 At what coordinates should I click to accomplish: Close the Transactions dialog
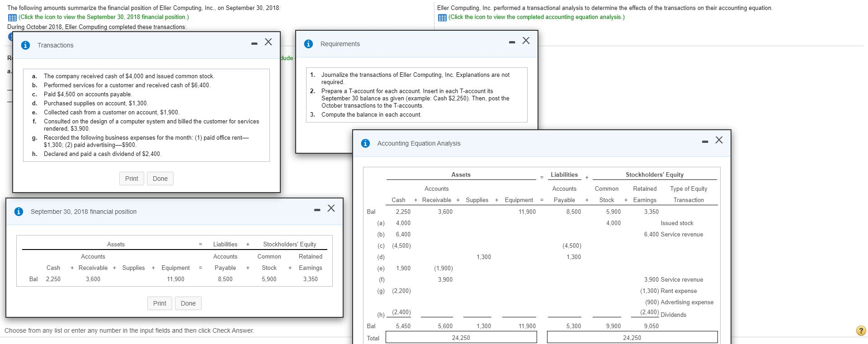[x=268, y=42]
